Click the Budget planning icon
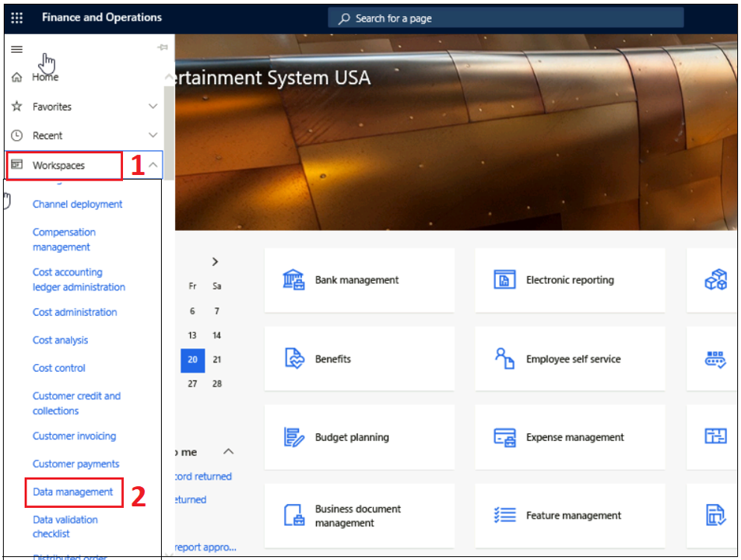Image resolution: width=741 pixels, height=560 pixels. click(294, 437)
